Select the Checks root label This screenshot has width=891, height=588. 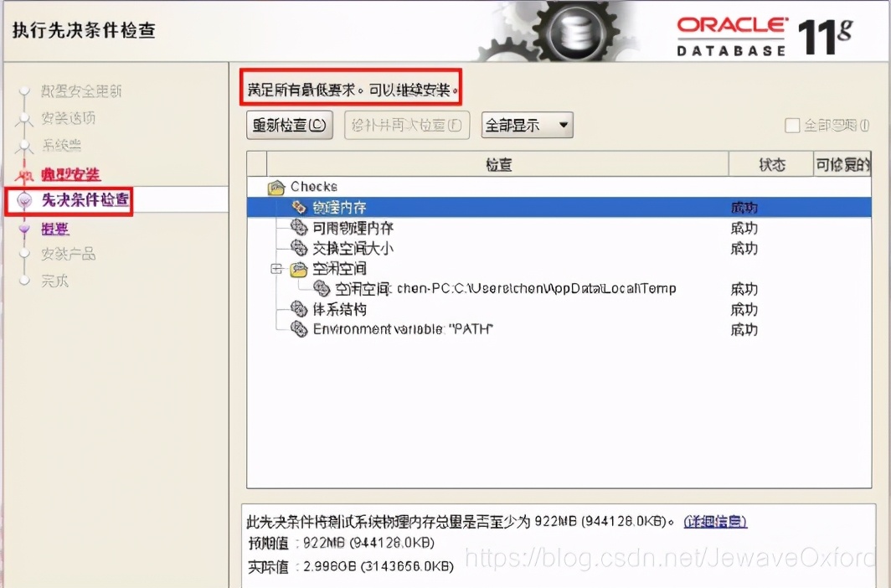pos(314,186)
